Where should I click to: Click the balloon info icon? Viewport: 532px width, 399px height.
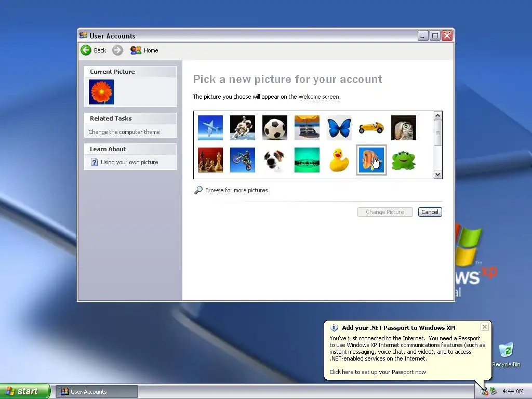point(334,328)
